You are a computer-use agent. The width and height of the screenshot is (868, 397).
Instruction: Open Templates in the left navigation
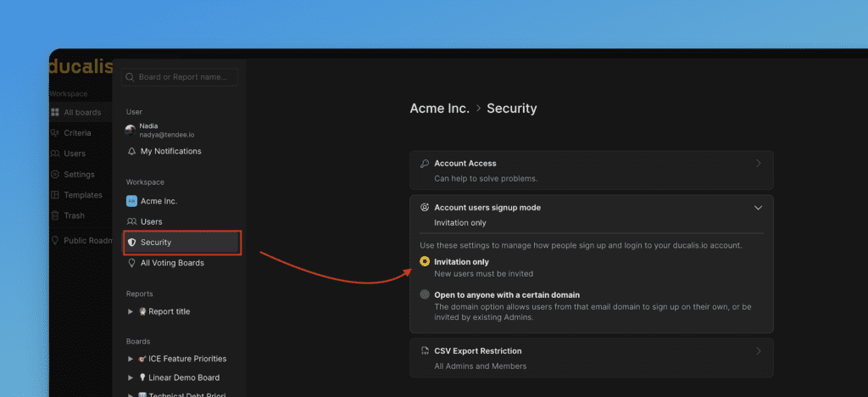(x=82, y=195)
